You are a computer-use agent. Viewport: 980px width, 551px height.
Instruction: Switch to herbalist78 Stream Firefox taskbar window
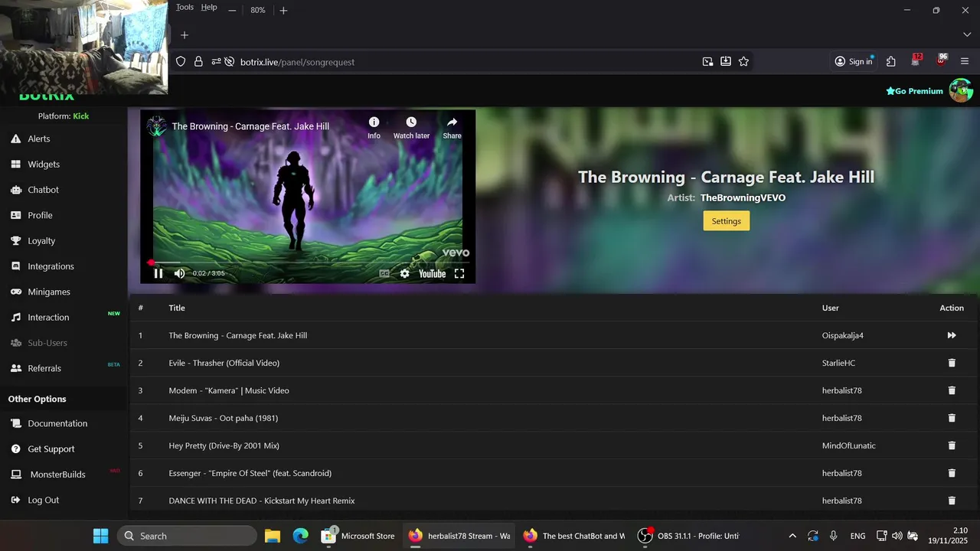pos(459,536)
